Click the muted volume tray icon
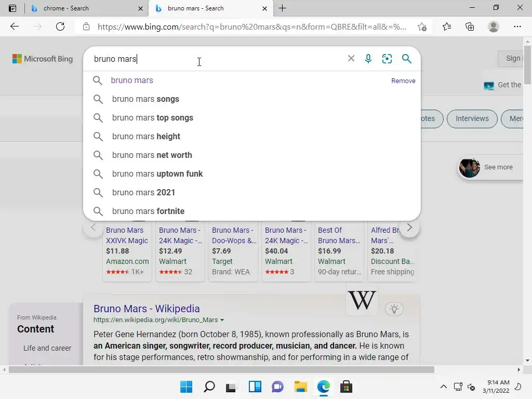The image size is (532, 399). click(x=471, y=387)
